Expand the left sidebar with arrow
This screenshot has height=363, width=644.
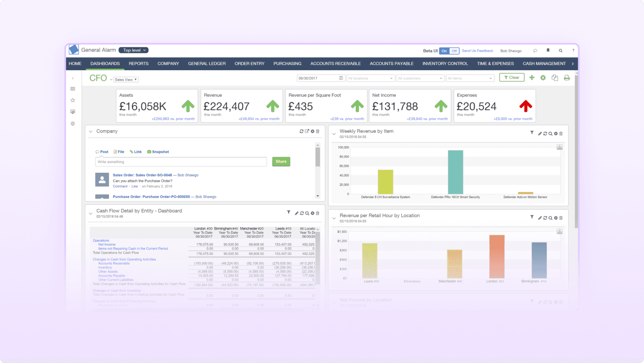(x=73, y=78)
